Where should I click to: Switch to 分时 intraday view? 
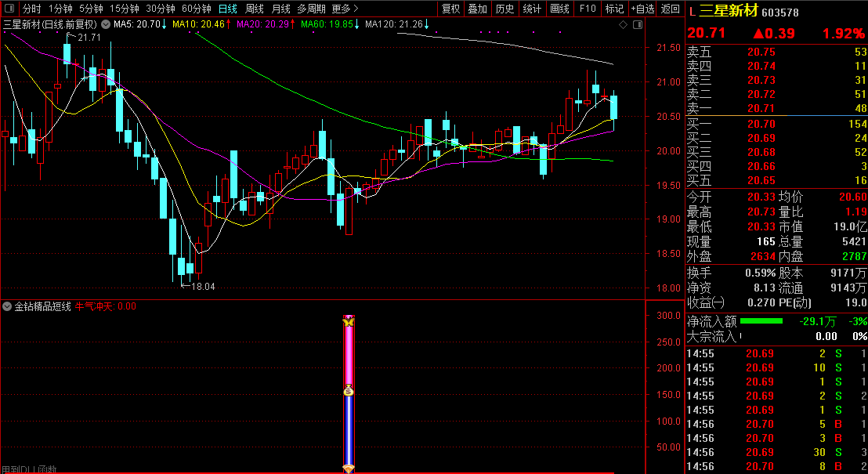[x=31, y=9]
